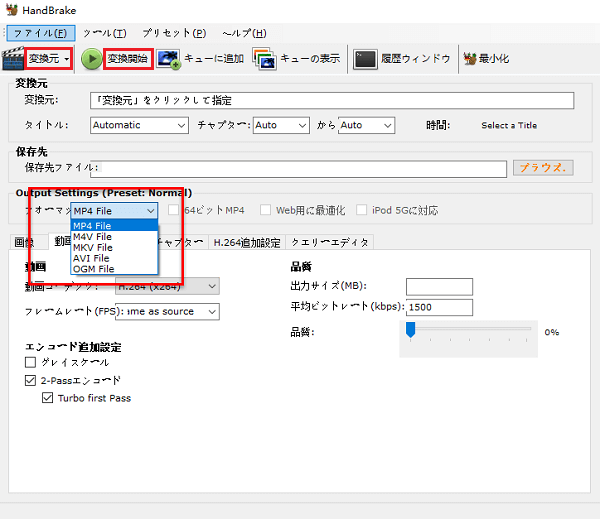Click キューの表示 toolbar label
Screen dimensions: 600x519
pyautogui.click(x=310, y=59)
